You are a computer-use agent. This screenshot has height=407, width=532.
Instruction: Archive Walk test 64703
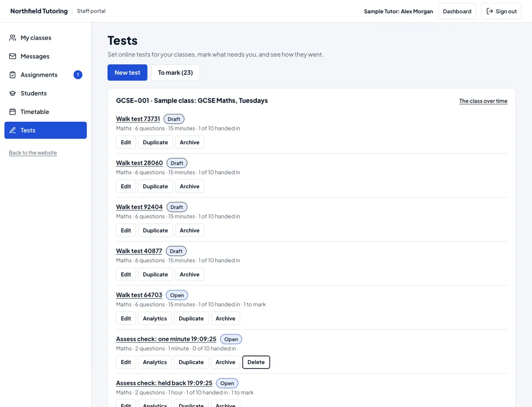(225, 318)
